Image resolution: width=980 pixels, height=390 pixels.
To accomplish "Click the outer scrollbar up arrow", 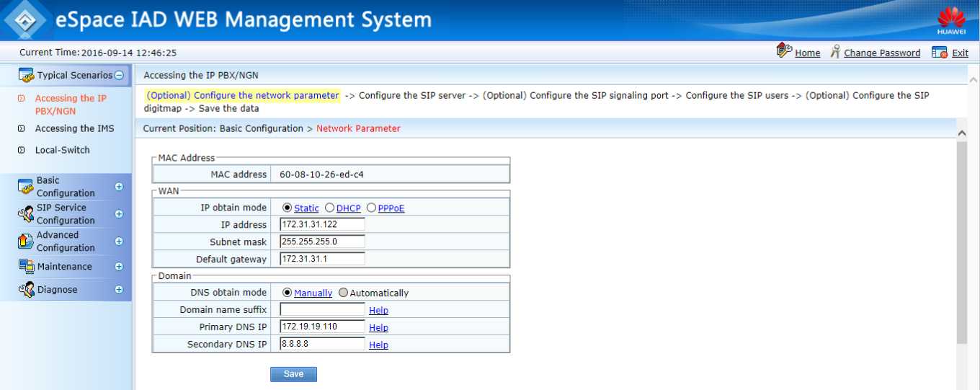I will click(974, 80).
